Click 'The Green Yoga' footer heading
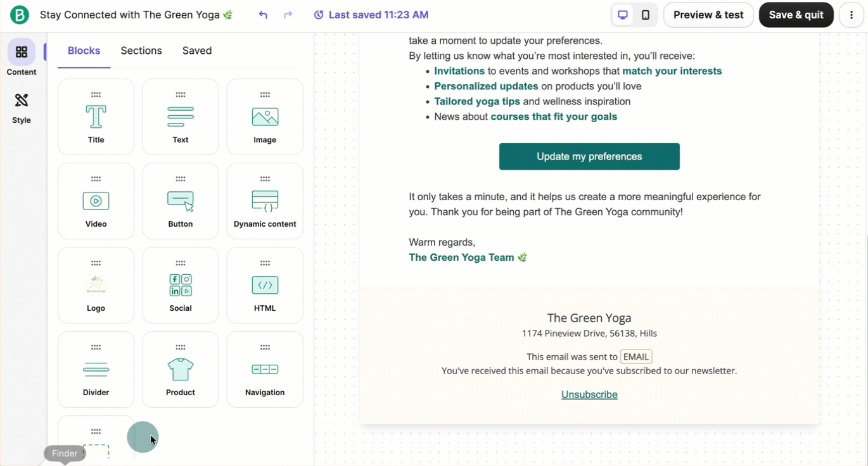868x466 pixels. pos(589,318)
